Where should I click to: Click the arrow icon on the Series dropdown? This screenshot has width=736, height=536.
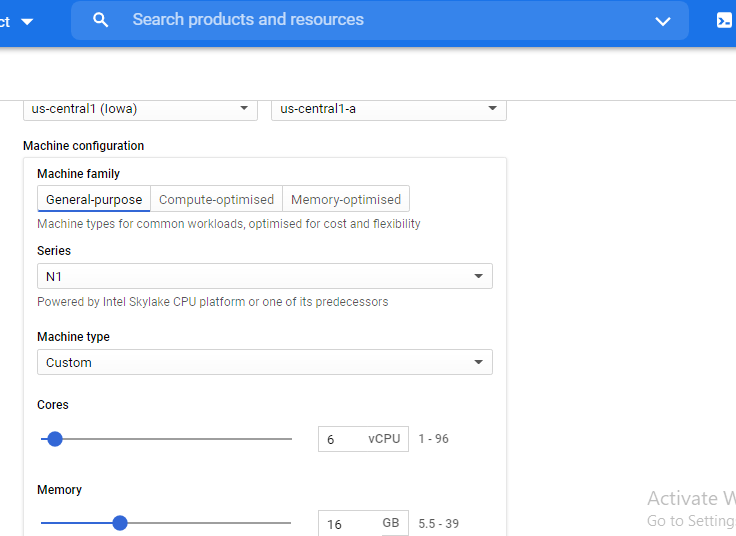(478, 276)
